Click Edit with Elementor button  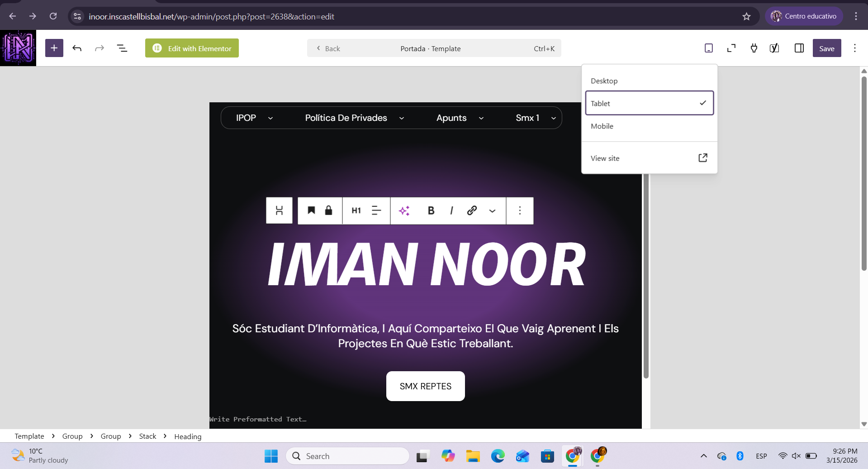(192, 48)
